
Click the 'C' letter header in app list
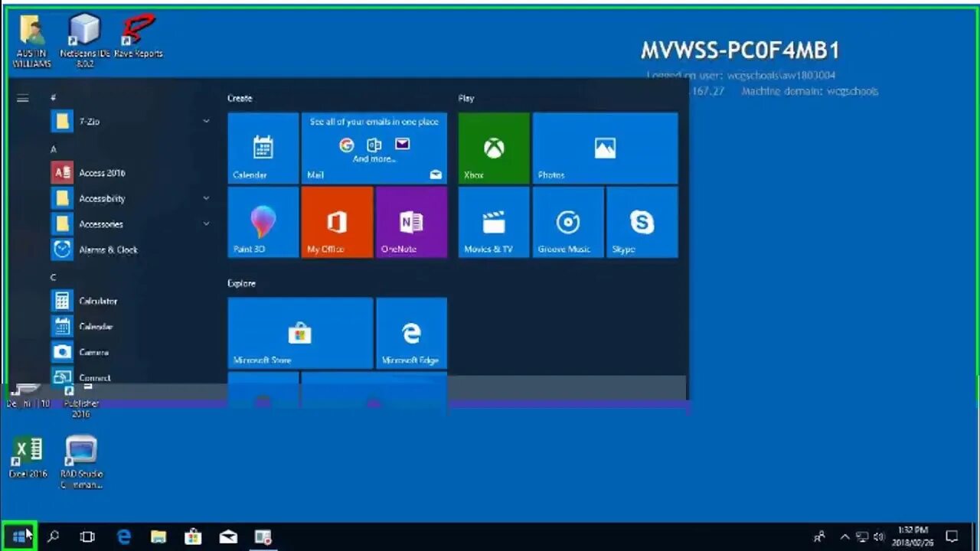point(53,277)
